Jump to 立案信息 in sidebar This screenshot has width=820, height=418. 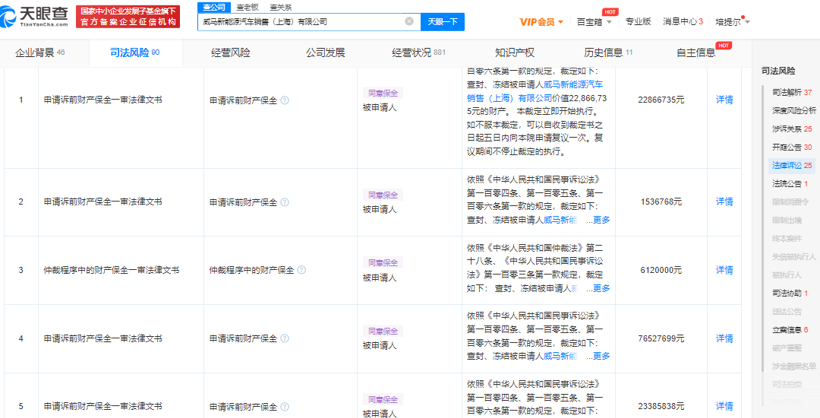click(x=790, y=330)
